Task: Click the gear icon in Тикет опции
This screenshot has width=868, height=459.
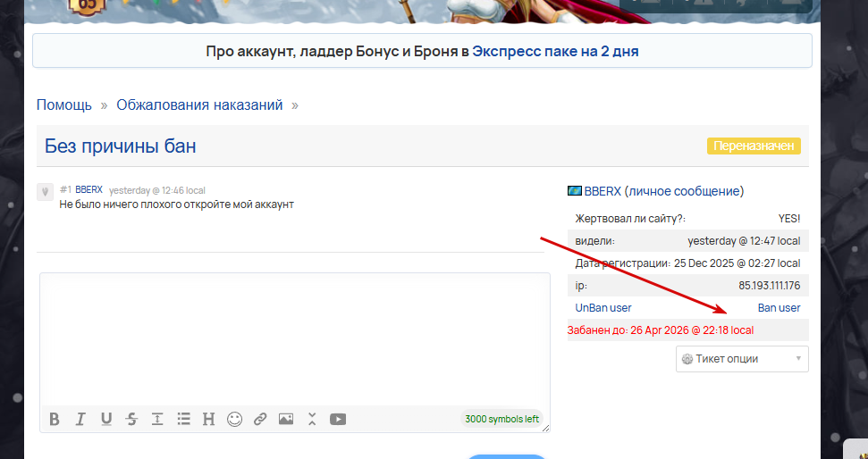Action: pos(687,359)
